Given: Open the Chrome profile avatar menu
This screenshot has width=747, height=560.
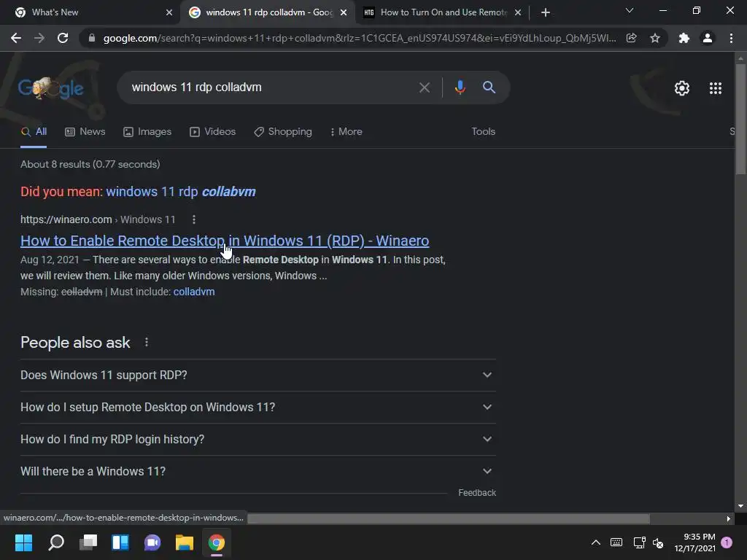Looking at the screenshot, I should [708, 38].
